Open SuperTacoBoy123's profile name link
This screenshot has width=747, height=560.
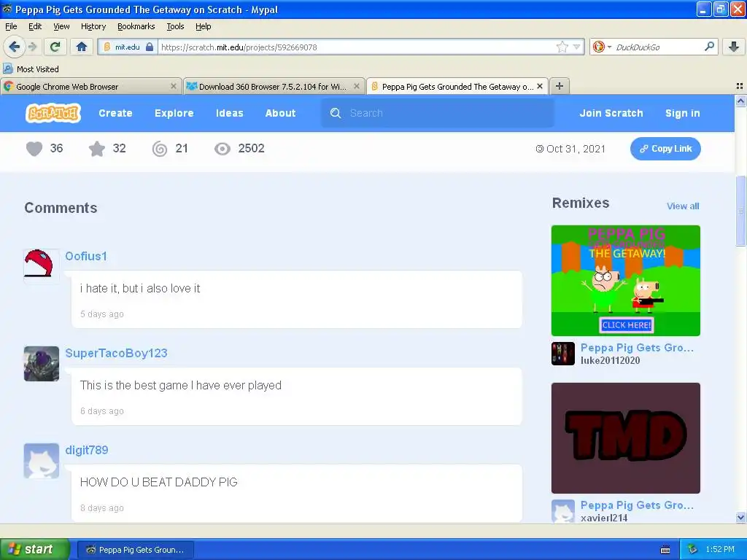pyautogui.click(x=116, y=353)
